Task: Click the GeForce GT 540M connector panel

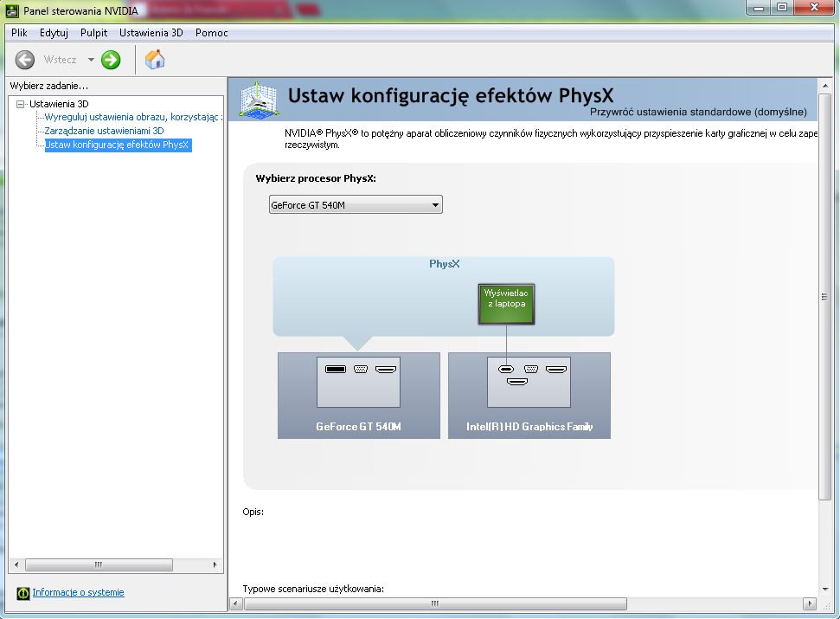Action: 358,382
